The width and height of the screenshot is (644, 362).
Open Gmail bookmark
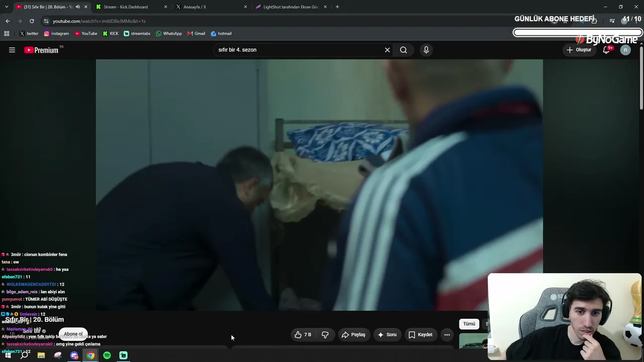pos(196,34)
